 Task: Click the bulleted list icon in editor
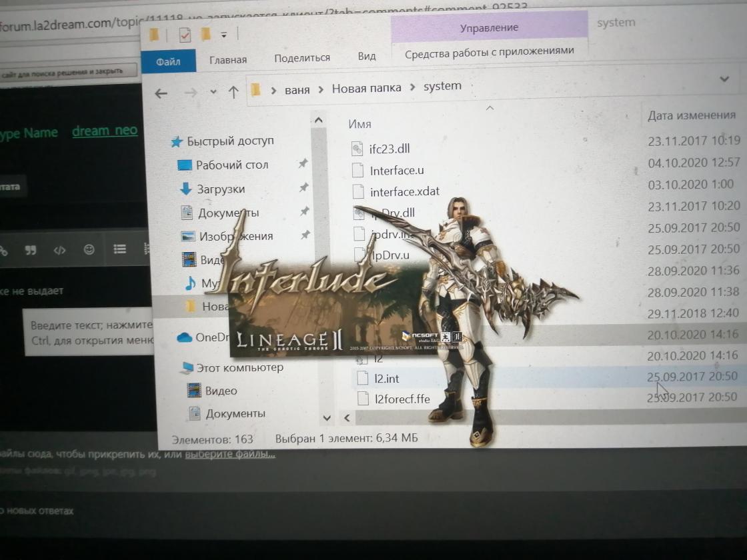click(119, 249)
